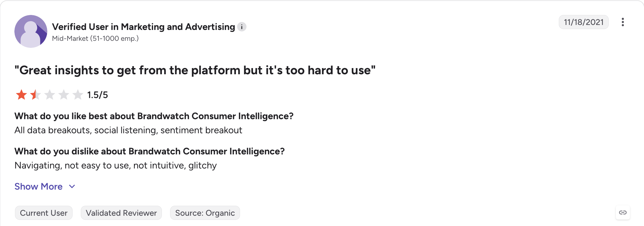
Task: Click the 1.5/5 rating text
Action: [x=98, y=95]
